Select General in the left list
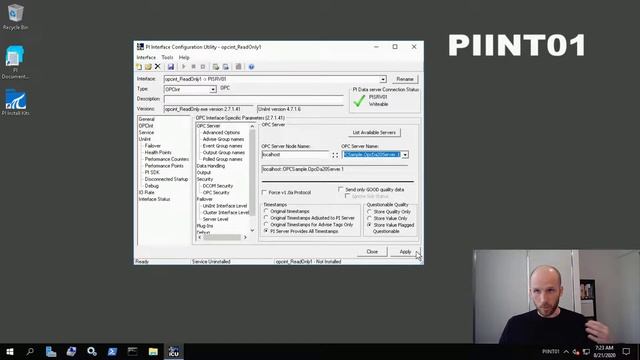This screenshot has height=360, width=640. [x=147, y=119]
